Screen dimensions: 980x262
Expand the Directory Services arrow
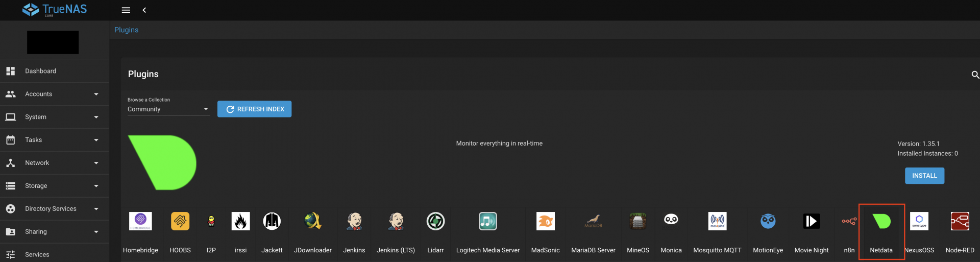point(96,209)
